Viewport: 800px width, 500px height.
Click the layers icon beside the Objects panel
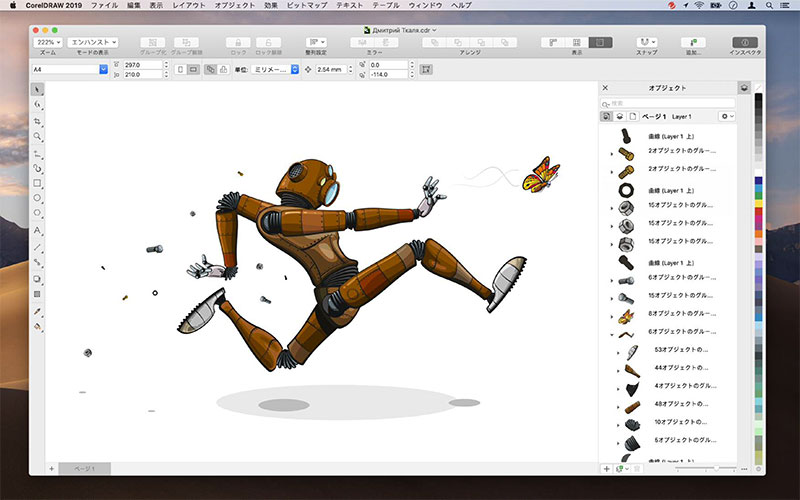tap(744, 88)
